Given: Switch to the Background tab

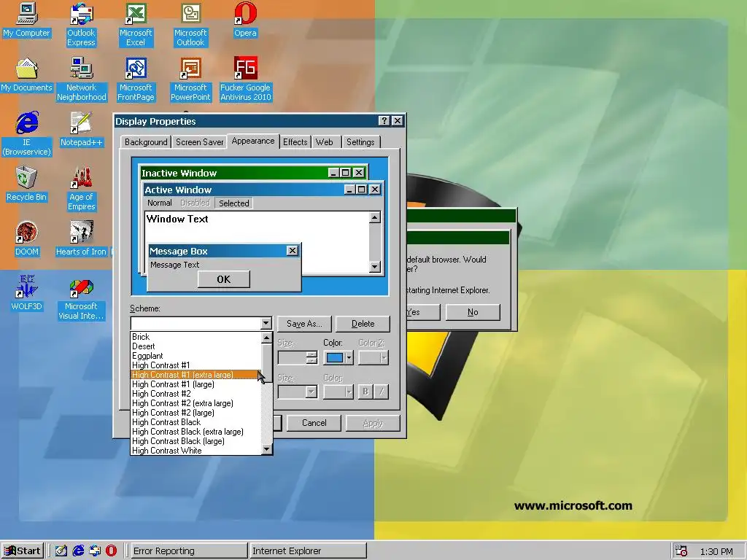Looking at the screenshot, I should pos(146,142).
